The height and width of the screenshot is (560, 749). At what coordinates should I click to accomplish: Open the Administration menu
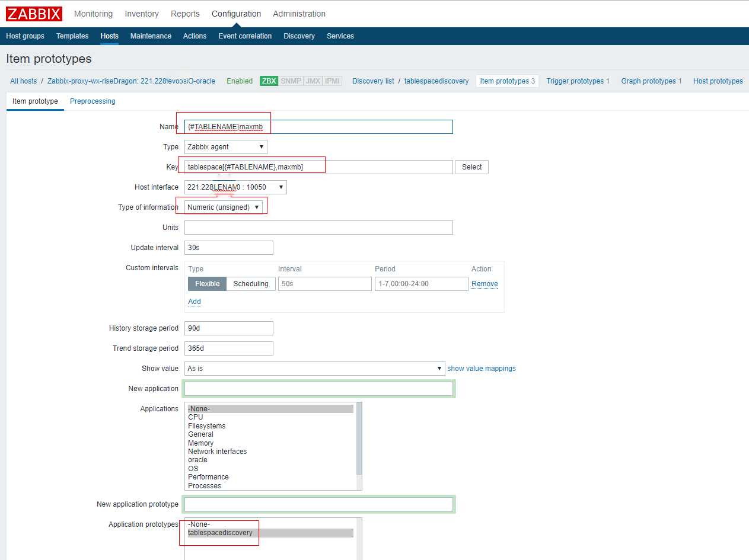(299, 14)
